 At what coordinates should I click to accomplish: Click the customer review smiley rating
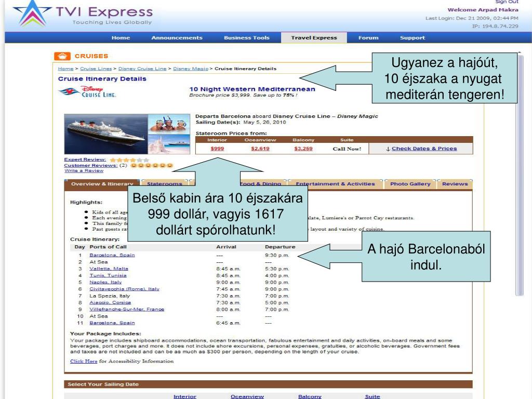click(x=152, y=166)
